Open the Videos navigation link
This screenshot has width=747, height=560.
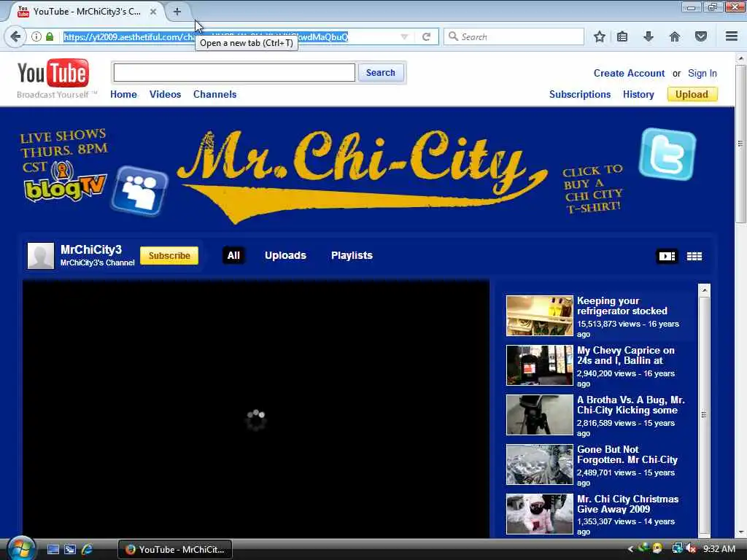point(165,94)
